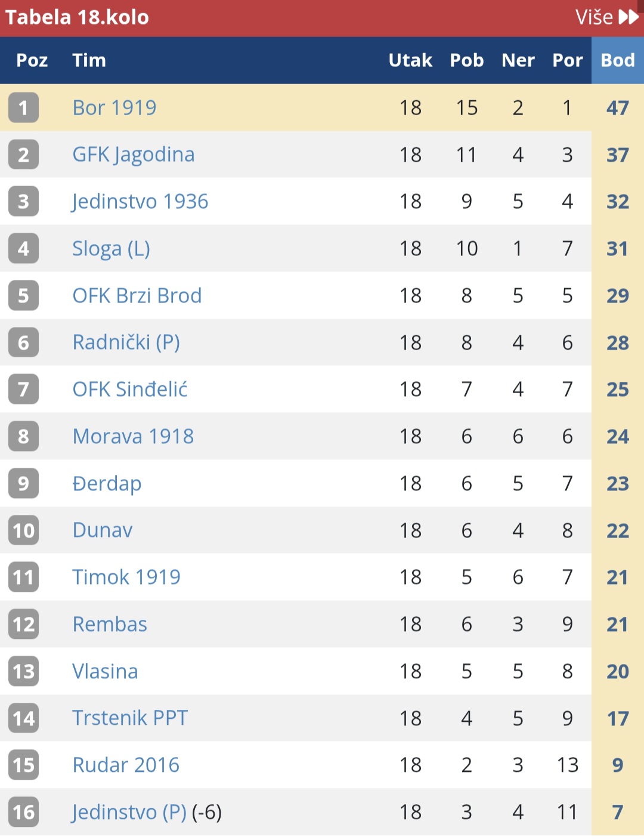Open Trstenik PPT team page

click(130, 718)
